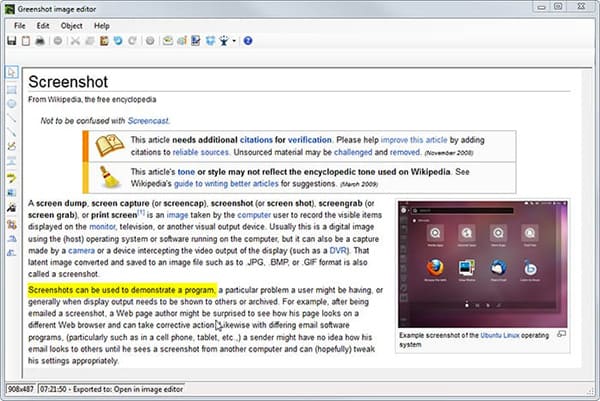Select the Draw ellipse tool
The width and height of the screenshot is (600, 401).
point(11,102)
